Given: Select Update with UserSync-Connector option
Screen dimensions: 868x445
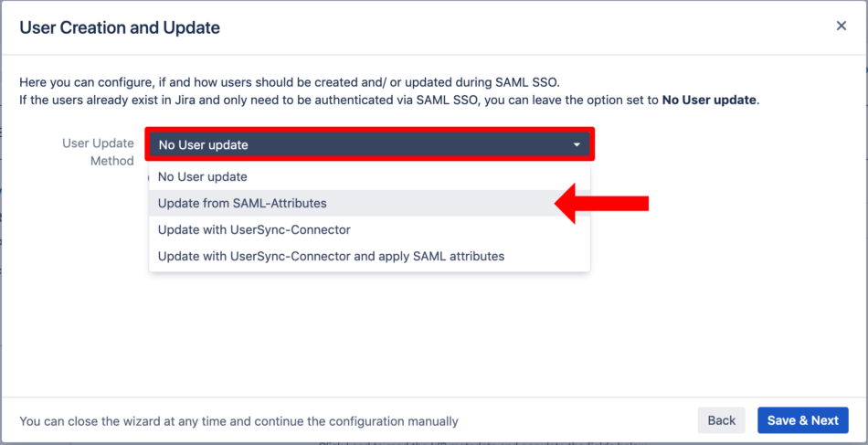Looking at the screenshot, I should pyautogui.click(x=369, y=229).
